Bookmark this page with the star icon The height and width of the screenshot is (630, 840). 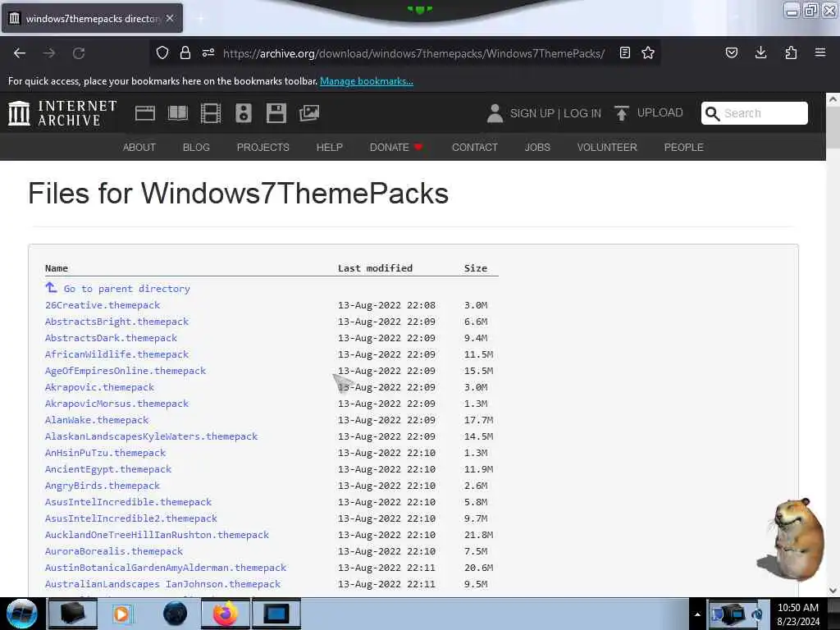click(648, 52)
